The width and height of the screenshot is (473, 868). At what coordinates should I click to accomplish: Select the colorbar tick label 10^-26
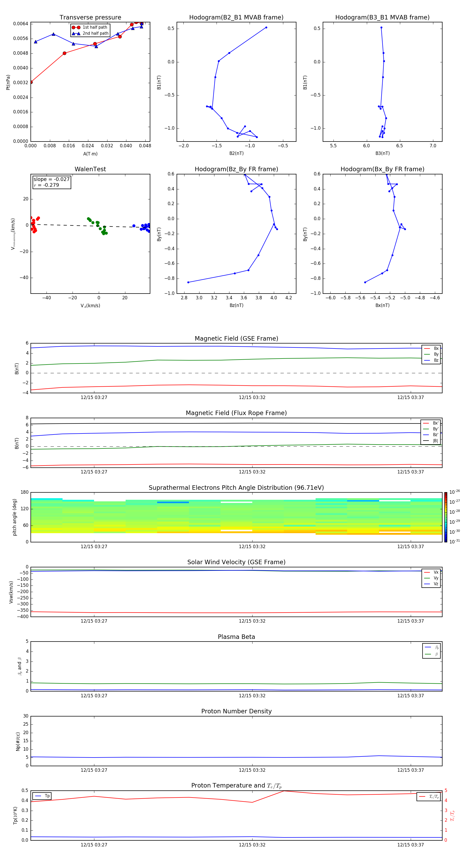click(455, 492)
